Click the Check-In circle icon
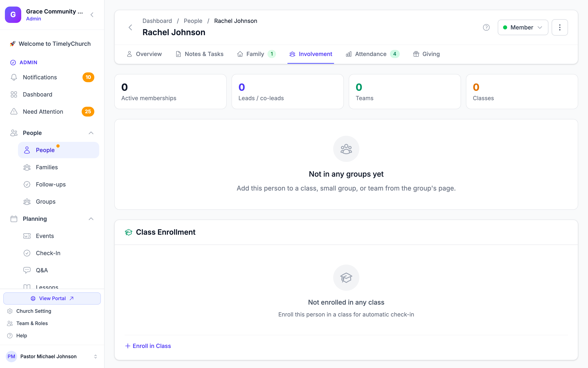Viewport: 588px width, 368px height. click(27, 253)
